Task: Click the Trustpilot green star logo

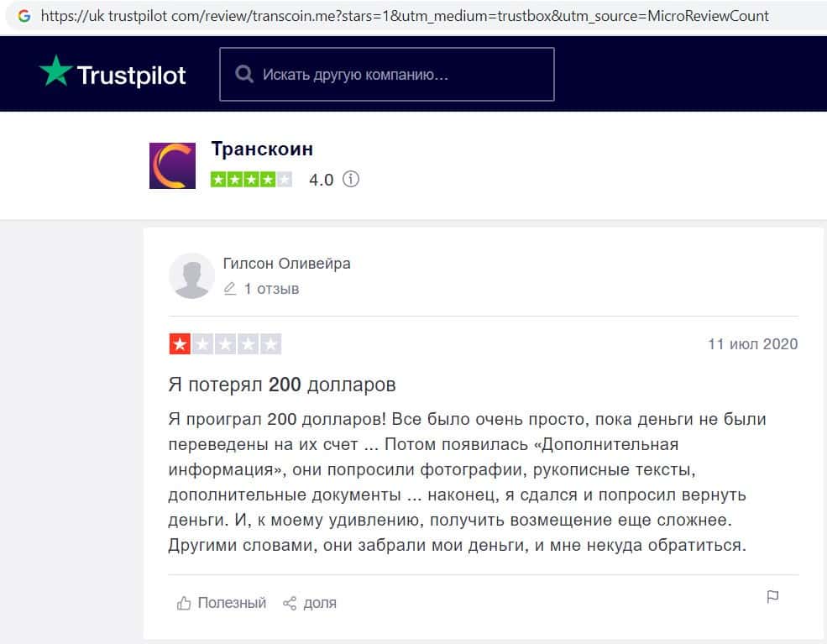Action: 55,73
